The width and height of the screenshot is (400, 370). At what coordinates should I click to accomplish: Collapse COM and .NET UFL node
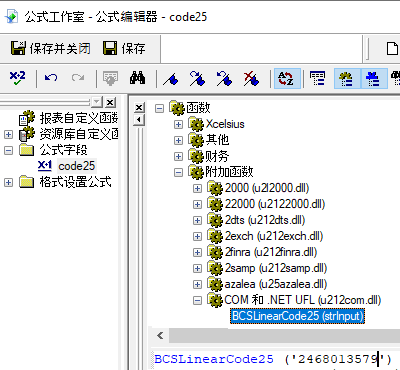[197, 300]
